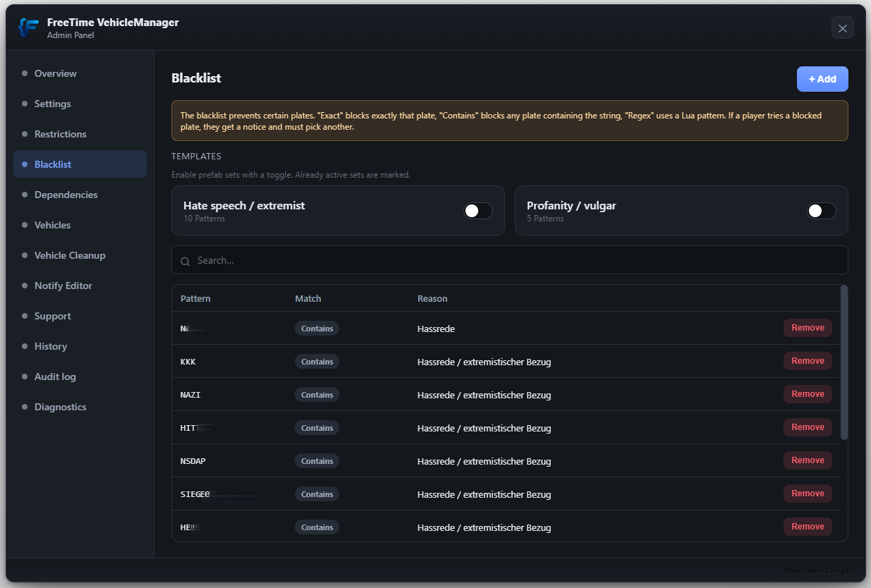Select the NAZI pattern text
871x588 pixels.
click(190, 395)
